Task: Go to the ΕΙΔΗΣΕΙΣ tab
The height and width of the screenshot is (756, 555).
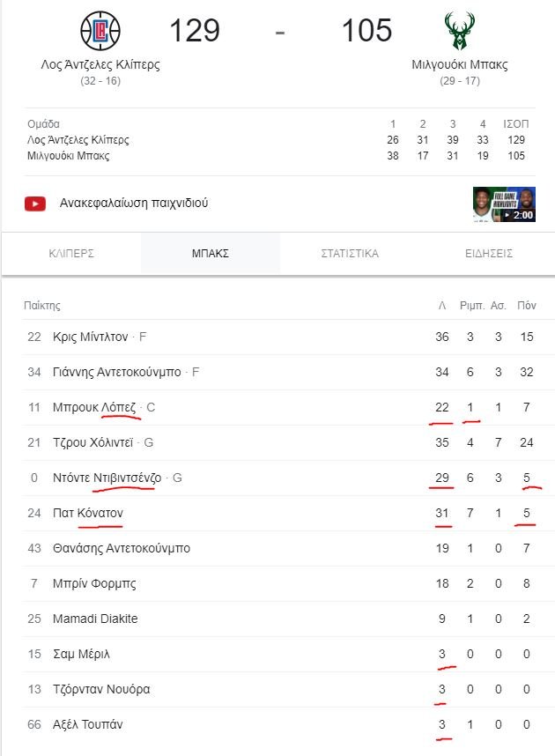Action: pos(488,254)
